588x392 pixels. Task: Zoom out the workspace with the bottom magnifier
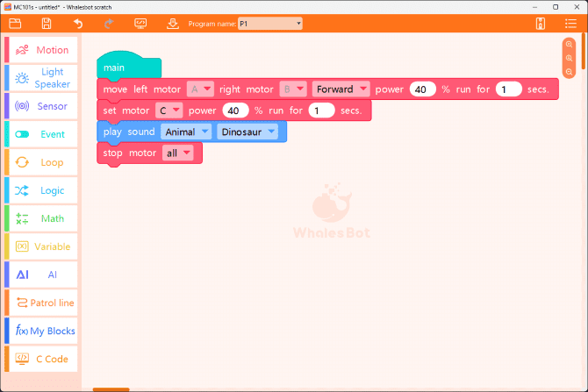click(x=569, y=72)
